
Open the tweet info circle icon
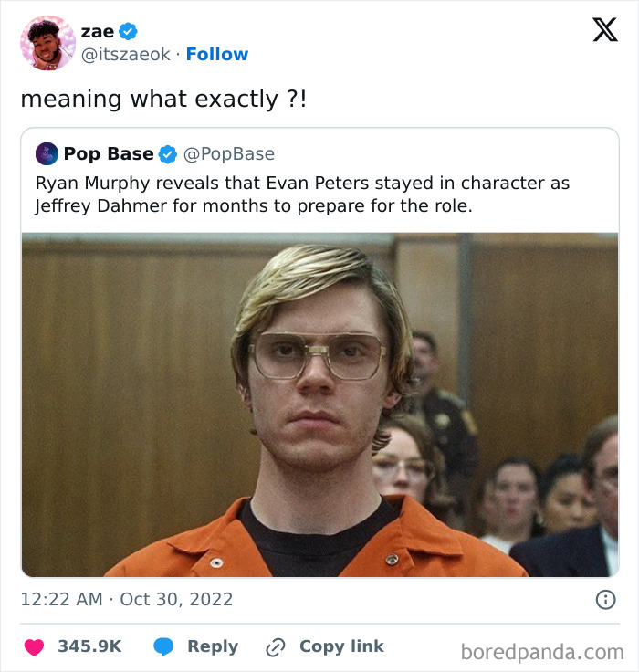pos(605,600)
